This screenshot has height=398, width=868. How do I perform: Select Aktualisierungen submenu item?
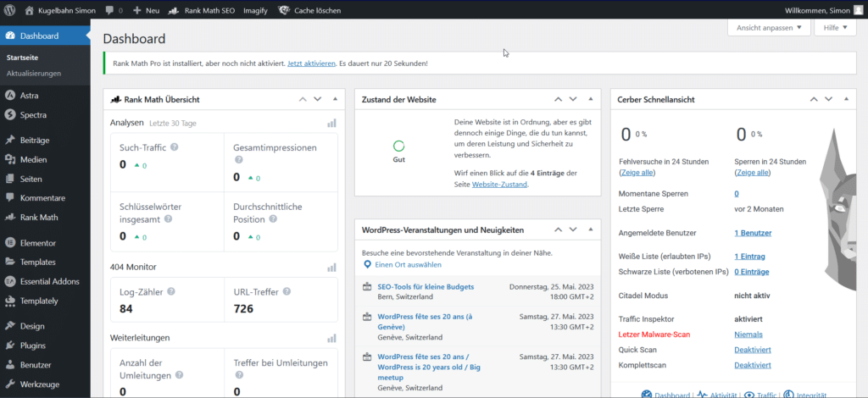[x=34, y=73]
